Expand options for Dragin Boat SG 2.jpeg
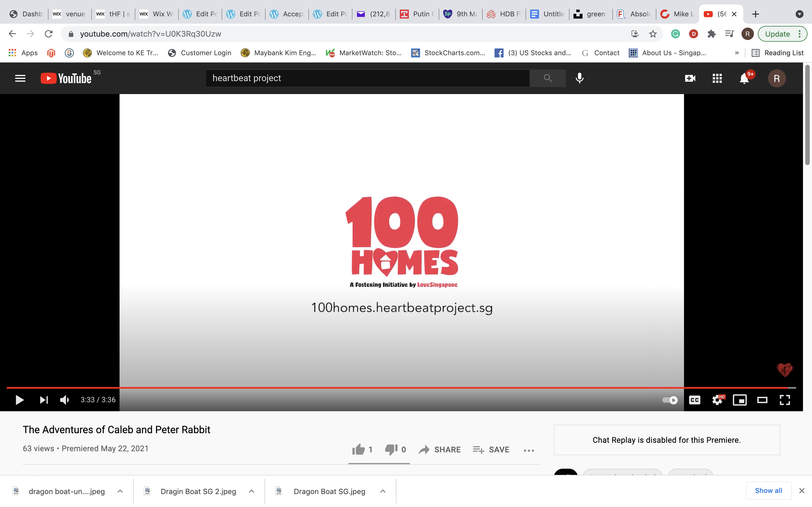Image resolution: width=812 pixels, height=507 pixels. coord(251,491)
